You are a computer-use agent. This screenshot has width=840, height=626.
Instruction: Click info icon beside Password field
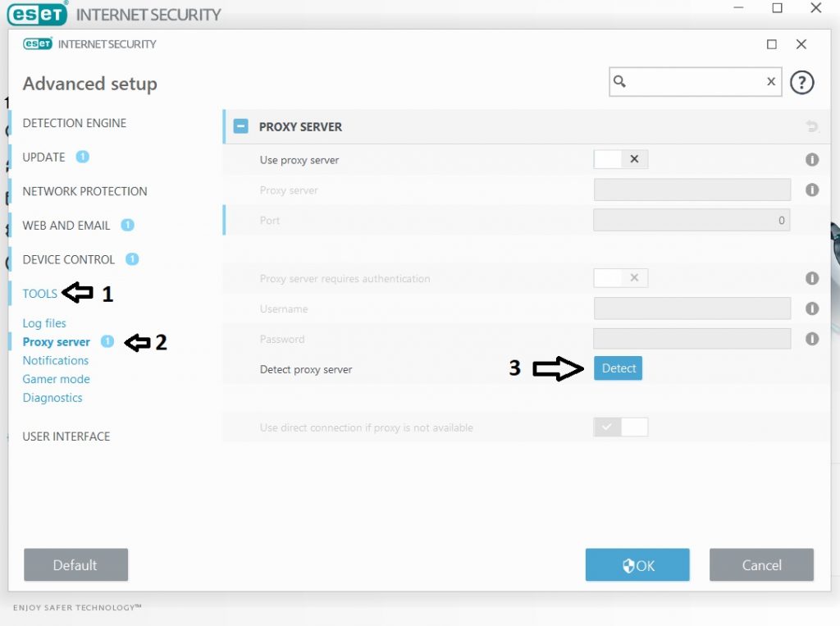[x=811, y=339]
